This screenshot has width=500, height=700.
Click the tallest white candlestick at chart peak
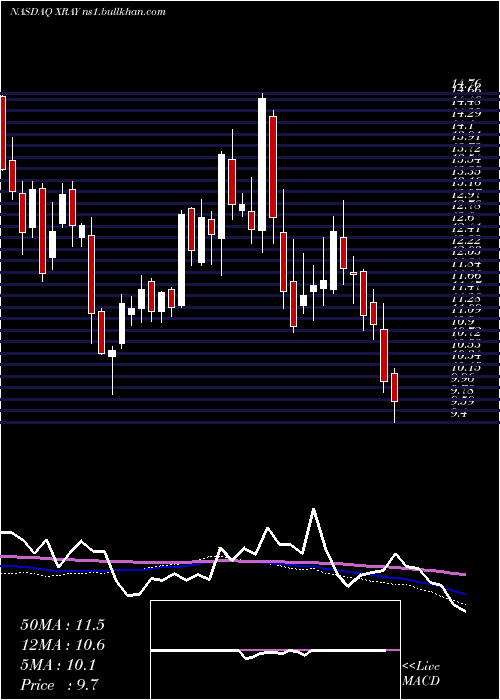pyautogui.click(x=262, y=165)
